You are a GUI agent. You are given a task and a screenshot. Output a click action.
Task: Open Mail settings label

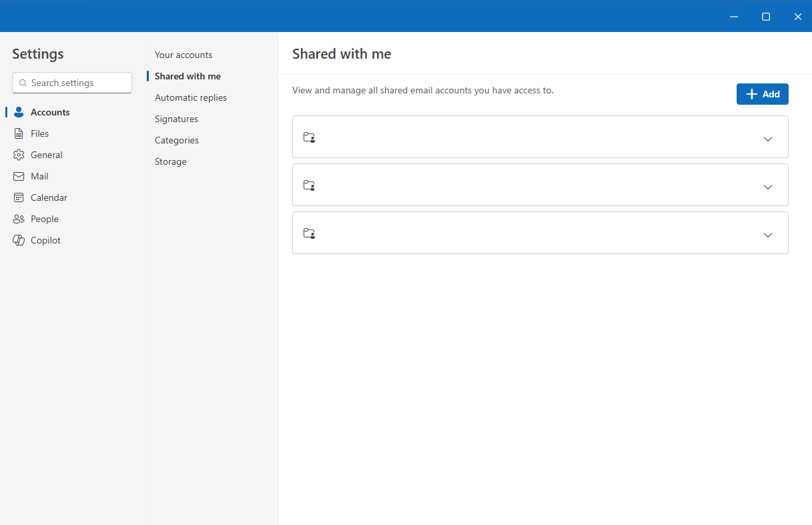[x=39, y=176]
